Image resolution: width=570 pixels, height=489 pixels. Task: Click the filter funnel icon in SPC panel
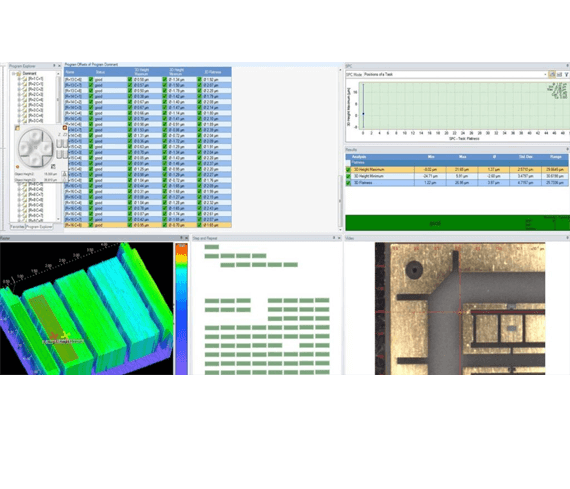point(566,74)
